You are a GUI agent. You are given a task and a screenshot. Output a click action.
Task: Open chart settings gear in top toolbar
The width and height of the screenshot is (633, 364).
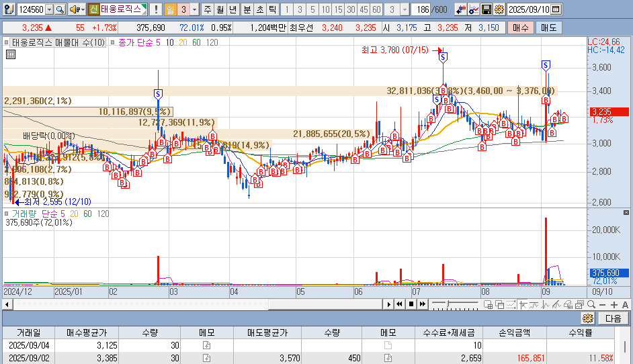coord(499,9)
